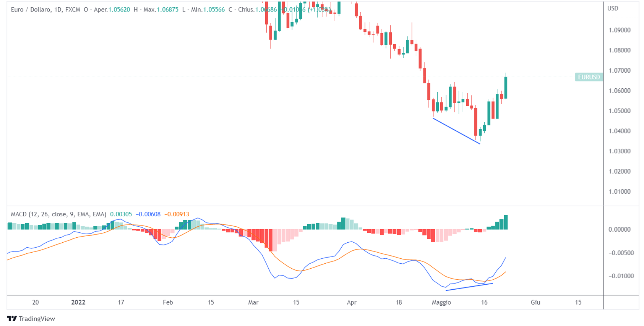Select the blue trend line below price candles
644x326 pixels.
click(x=456, y=131)
